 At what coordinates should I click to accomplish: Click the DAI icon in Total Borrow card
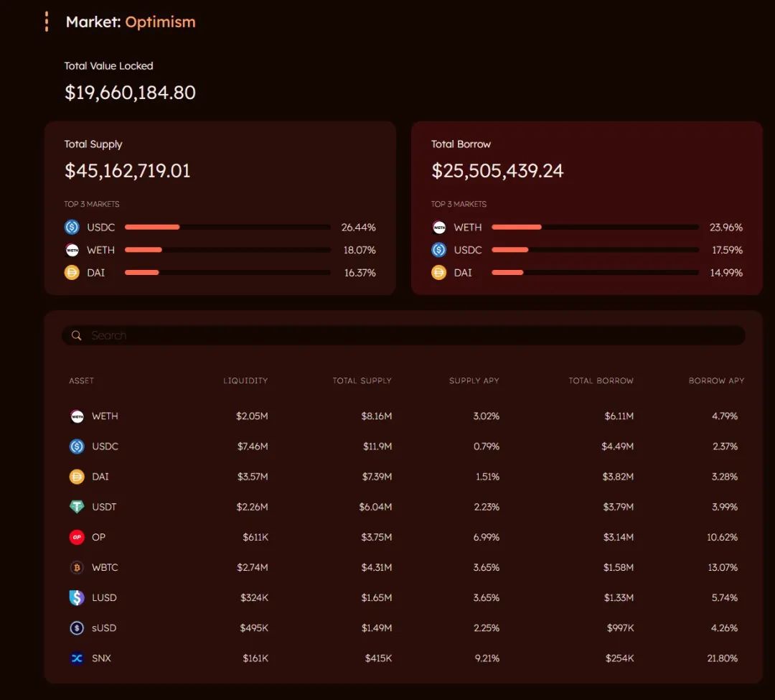pos(439,273)
